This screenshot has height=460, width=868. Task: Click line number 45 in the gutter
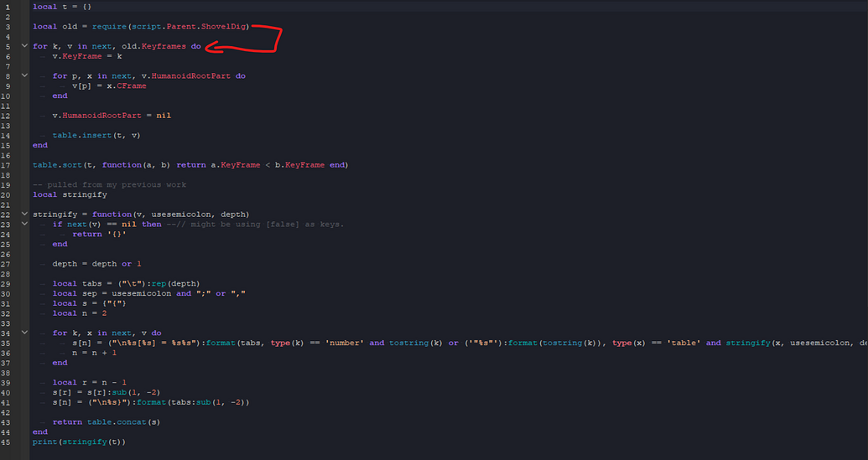[x=6, y=443]
